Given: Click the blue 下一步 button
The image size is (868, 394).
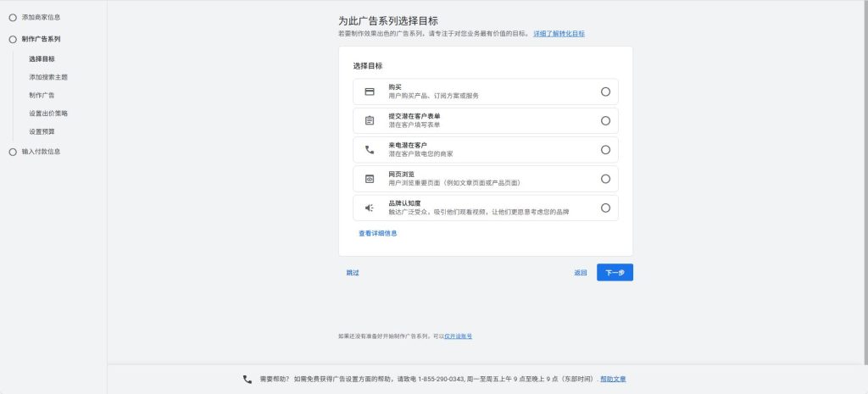Looking at the screenshot, I should 615,272.
